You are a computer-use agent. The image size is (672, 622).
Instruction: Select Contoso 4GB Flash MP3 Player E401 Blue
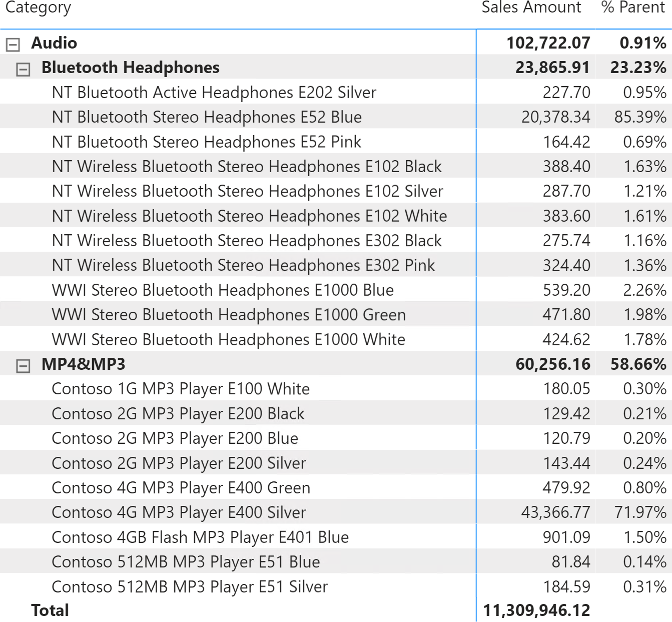coord(201,537)
